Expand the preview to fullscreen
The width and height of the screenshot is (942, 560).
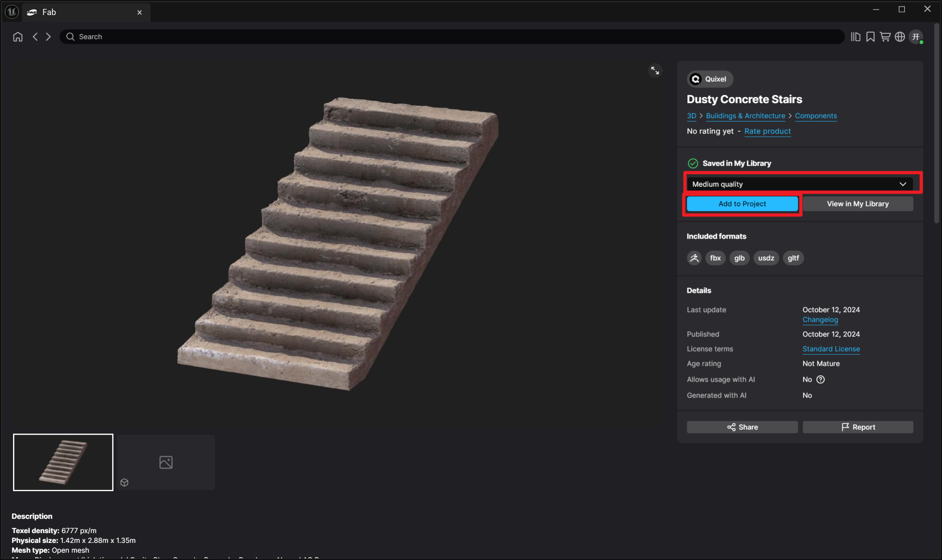click(655, 71)
